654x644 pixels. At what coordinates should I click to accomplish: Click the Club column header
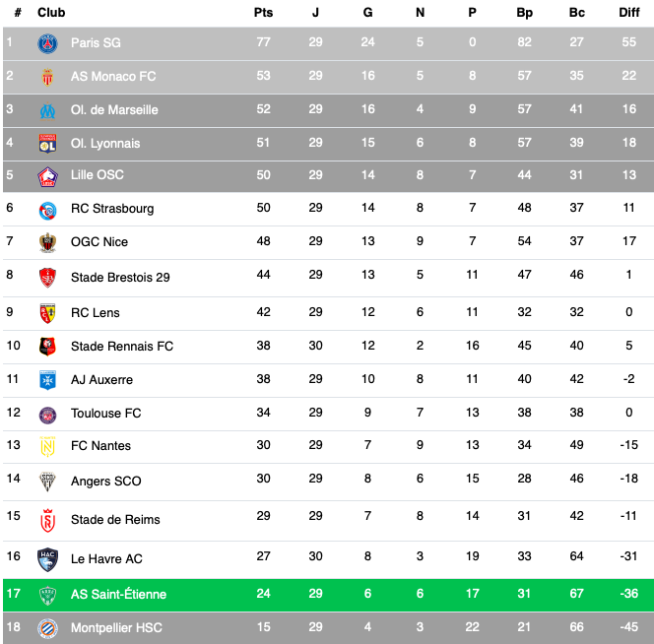pyautogui.click(x=51, y=13)
